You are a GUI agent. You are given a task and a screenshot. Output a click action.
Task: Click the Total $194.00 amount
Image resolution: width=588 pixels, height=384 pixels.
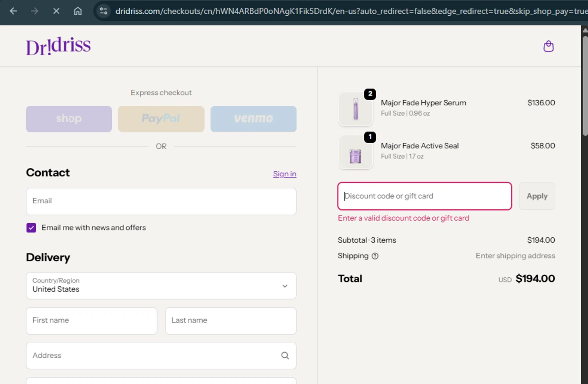click(535, 279)
